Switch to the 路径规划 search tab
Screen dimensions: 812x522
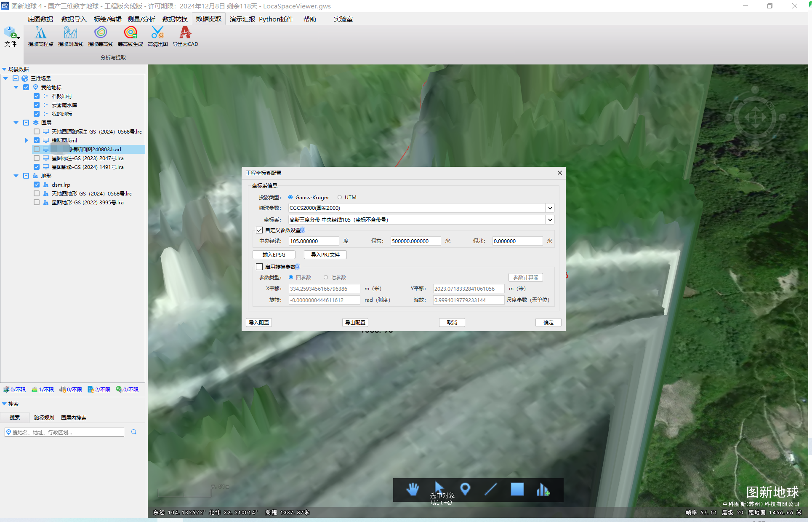(x=44, y=418)
